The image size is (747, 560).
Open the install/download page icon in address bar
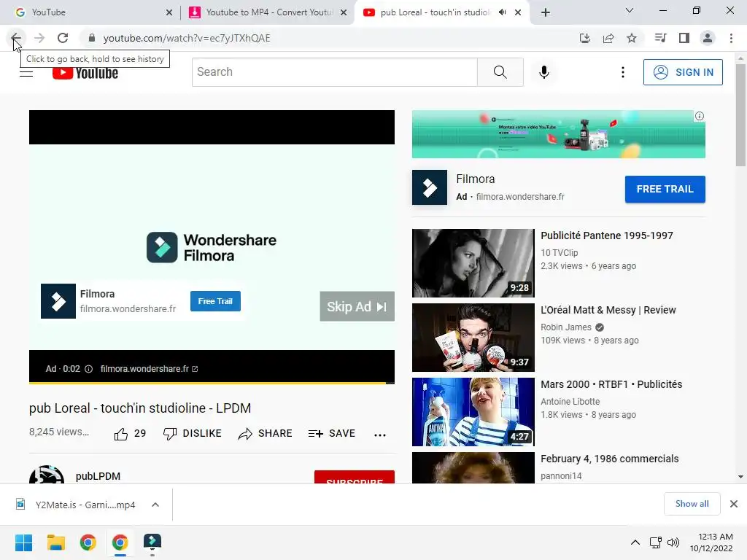pyautogui.click(x=584, y=38)
